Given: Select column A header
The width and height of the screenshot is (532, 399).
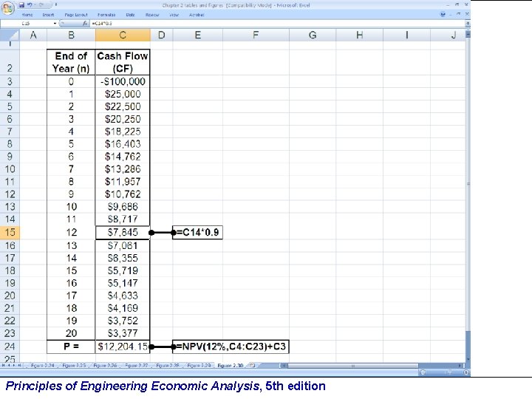Looking at the screenshot, I should pos(33,35).
